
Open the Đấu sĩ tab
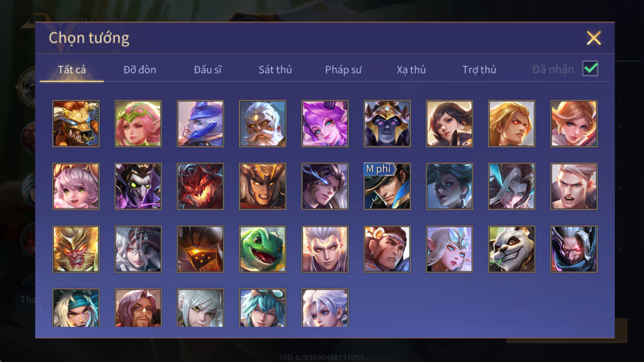coord(208,70)
